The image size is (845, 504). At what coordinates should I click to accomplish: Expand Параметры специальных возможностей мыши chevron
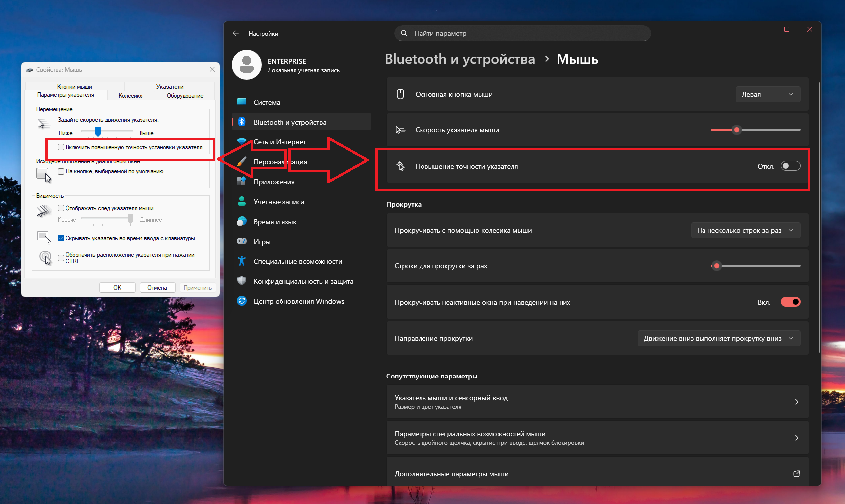coord(796,438)
